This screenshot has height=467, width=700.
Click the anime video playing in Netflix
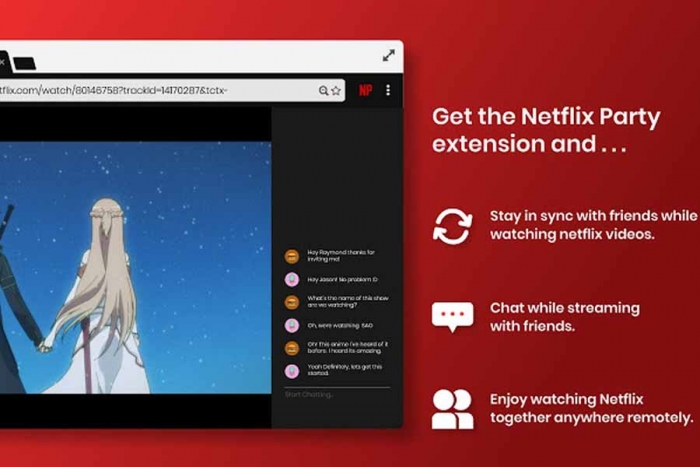click(x=135, y=268)
